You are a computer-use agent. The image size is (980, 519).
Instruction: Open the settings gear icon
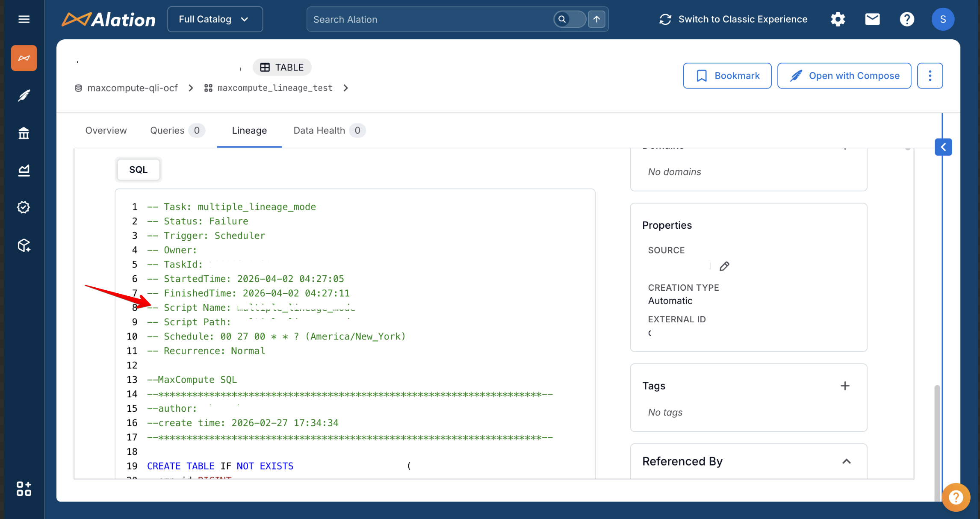[x=838, y=19]
